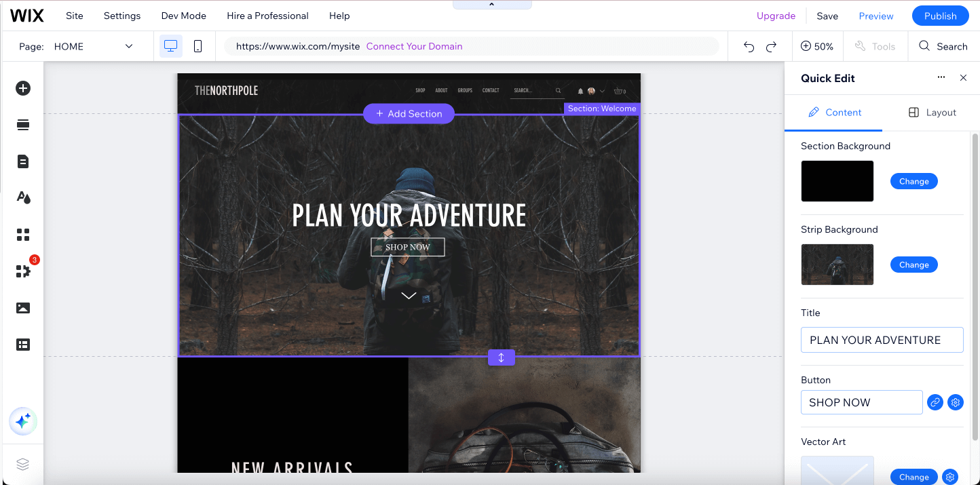This screenshot has width=980, height=485.
Task: Click the Add Section button
Action: (409, 114)
